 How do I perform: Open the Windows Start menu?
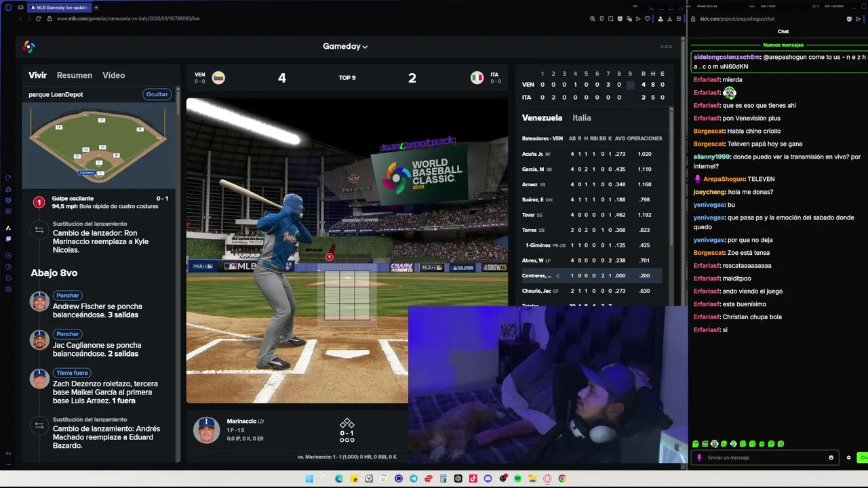(x=309, y=479)
